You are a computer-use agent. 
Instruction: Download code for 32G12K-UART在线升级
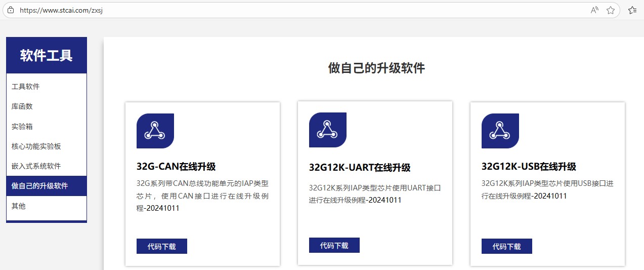pos(334,245)
